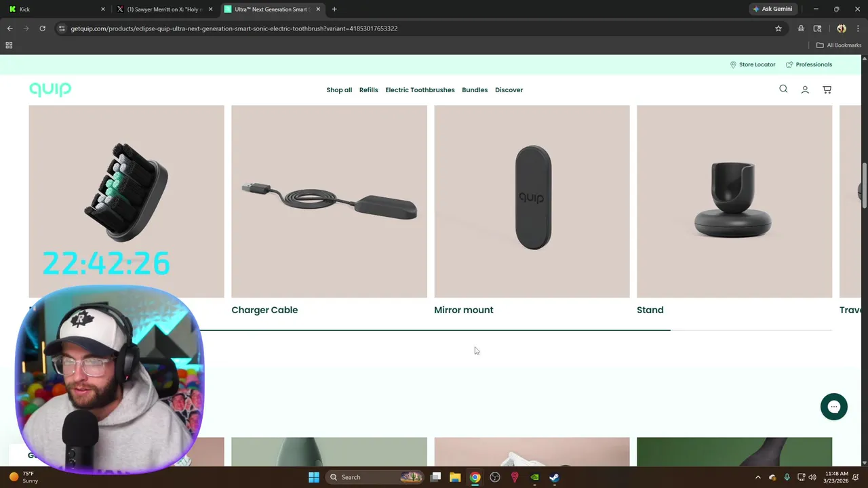
Task: Open the quip account profile icon
Action: click(805, 89)
